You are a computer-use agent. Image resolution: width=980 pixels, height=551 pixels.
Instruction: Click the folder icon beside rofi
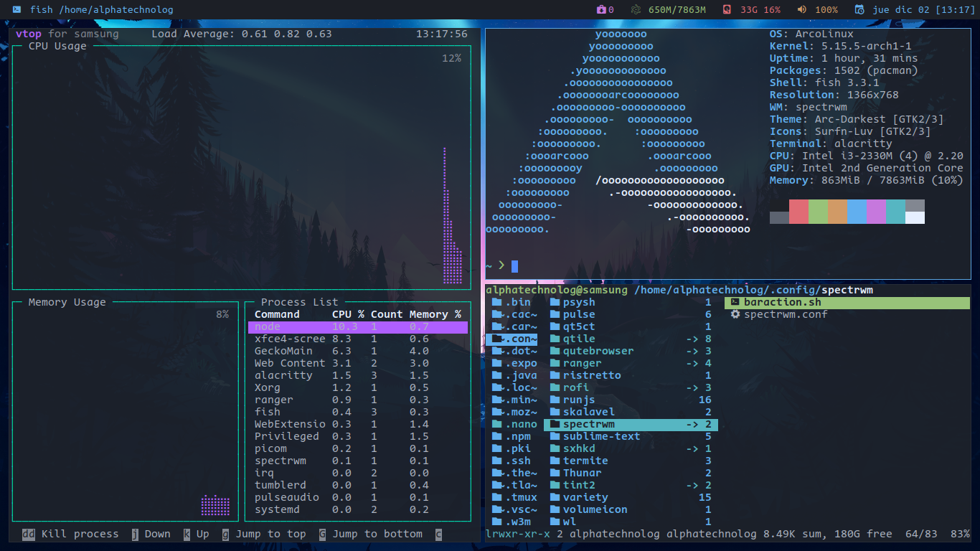tap(555, 388)
